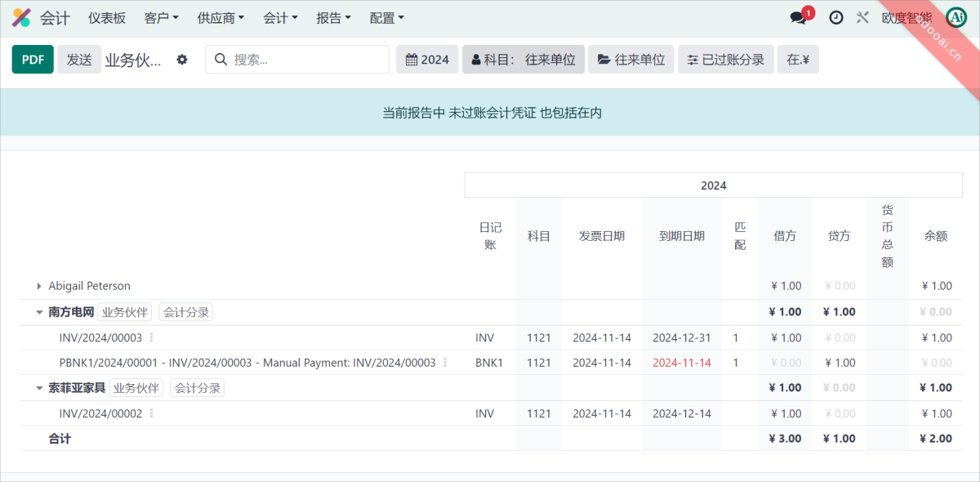Open the 2024 date filter dropdown
This screenshot has height=482, width=980.
pyautogui.click(x=427, y=60)
